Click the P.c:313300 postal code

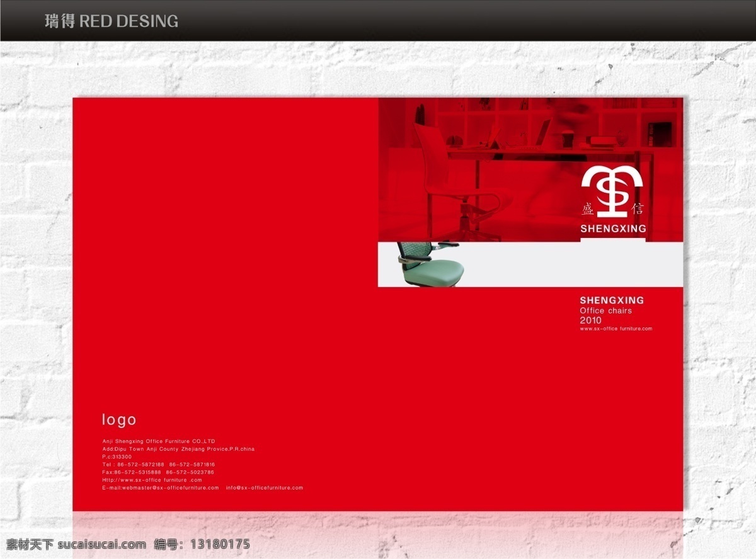[x=117, y=456]
